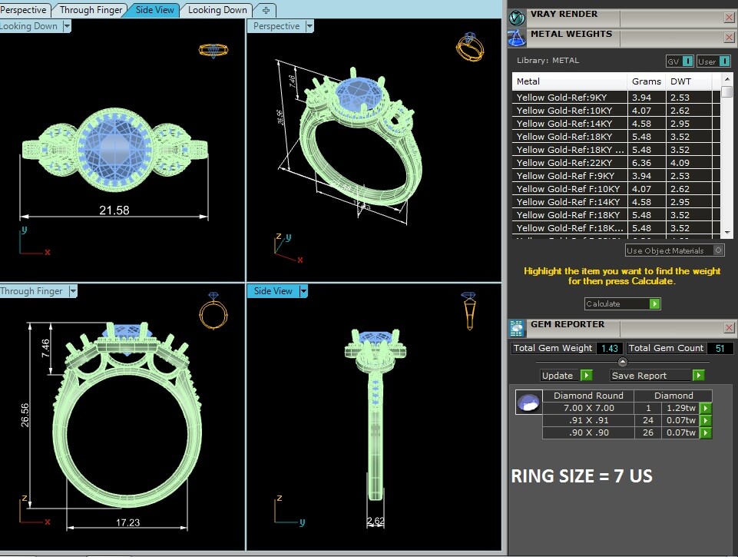Switch to the Perspective tab at top
Viewport: 738px width, 560px height.
click(25, 10)
